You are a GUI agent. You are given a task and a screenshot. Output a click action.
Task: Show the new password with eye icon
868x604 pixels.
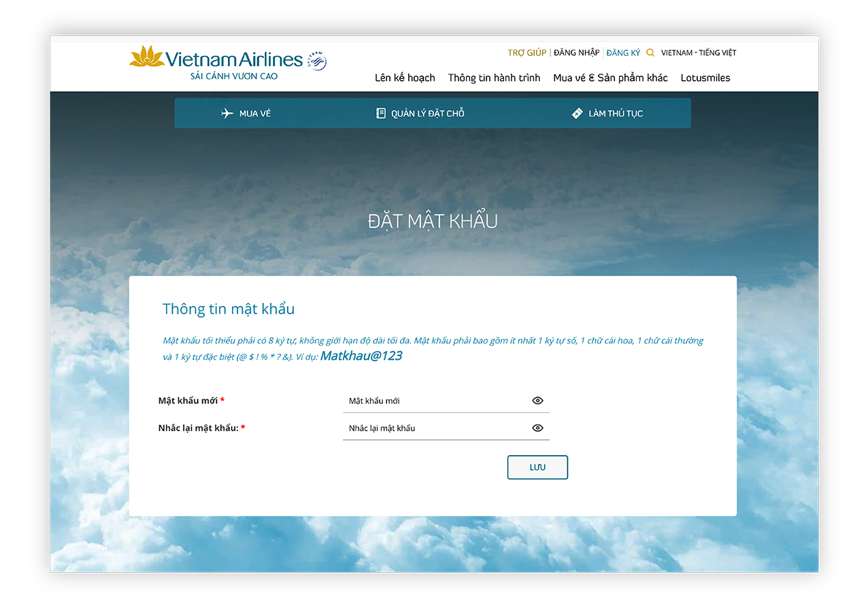tap(537, 401)
